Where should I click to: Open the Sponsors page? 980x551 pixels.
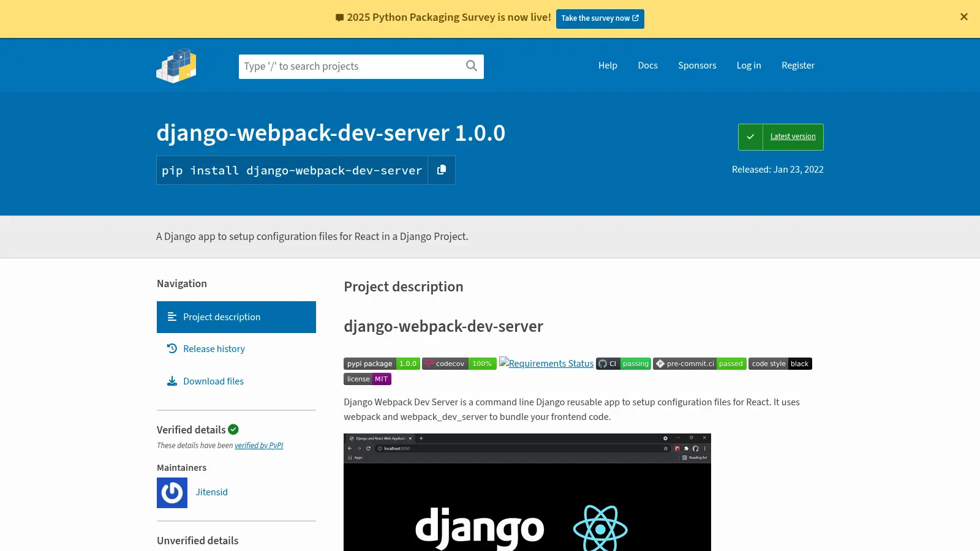tap(697, 66)
